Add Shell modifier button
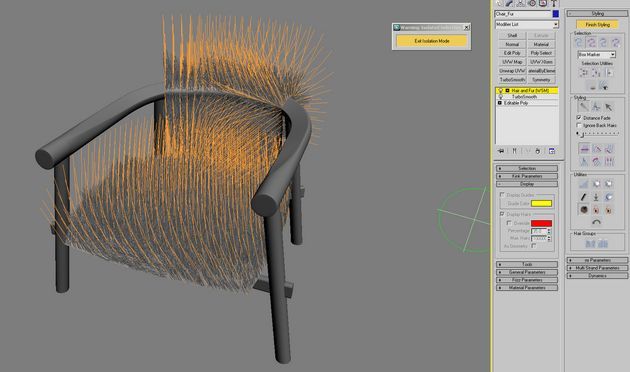Image resolution: width=630 pixels, height=372 pixels. [x=512, y=35]
